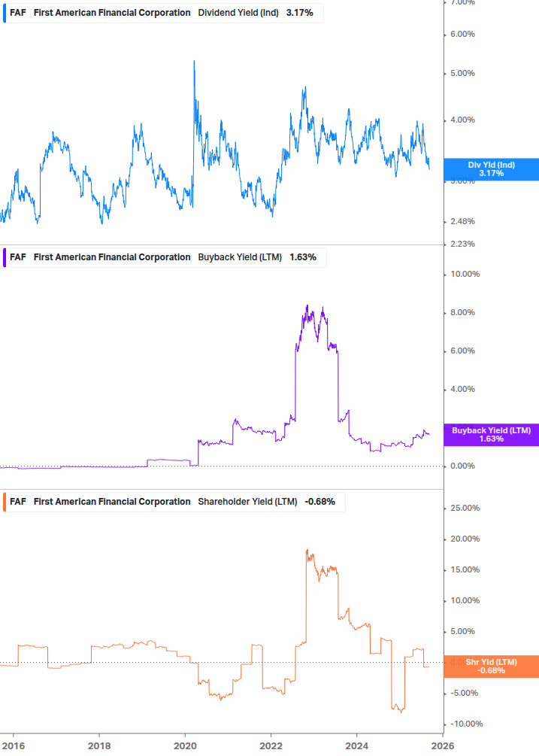The image size is (539, 756).
Task: Click the 8.00% tick on buyback yield axis
Action: (462, 312)
